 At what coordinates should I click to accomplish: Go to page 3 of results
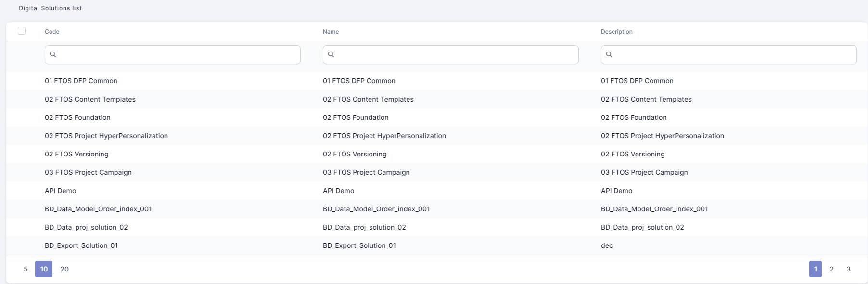pos(848,269)
